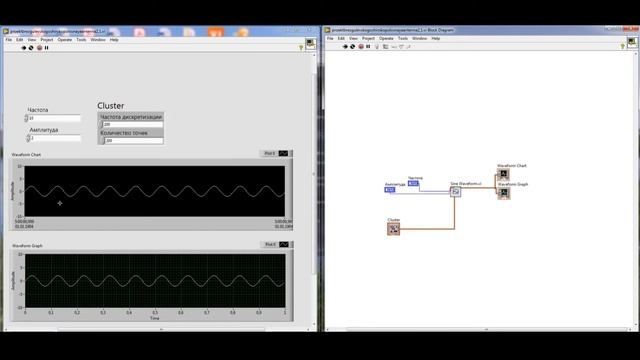Click the Cluster heading label
This screenshot has height=360, width=640.
pyautogui.click(x=111, y=106)
